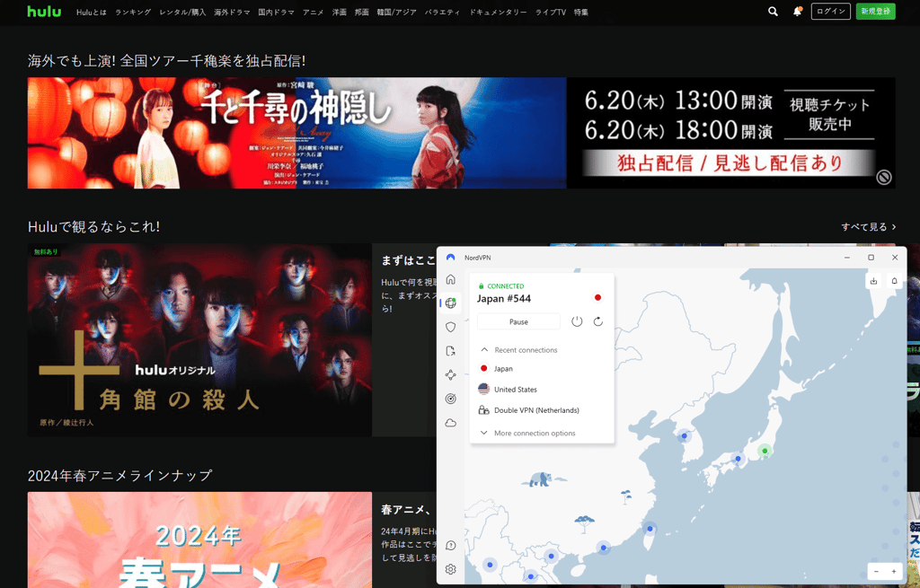The width and height of the screenshot is (920, 588).
Task: Open Threat Protection shield icon in NordVPN
Action: [x=451, y=327]
